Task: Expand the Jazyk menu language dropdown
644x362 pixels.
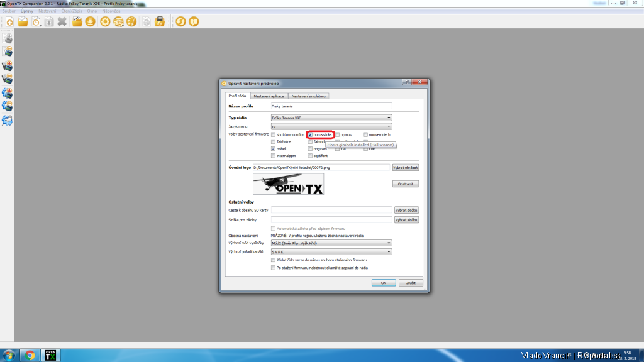Action: (x=331, y=126)
